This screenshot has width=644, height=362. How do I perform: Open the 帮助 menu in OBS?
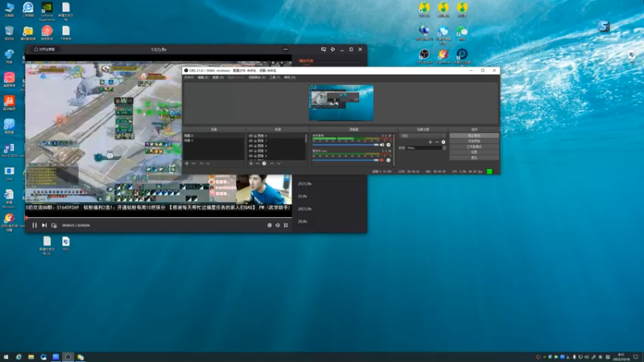point(290,77)
